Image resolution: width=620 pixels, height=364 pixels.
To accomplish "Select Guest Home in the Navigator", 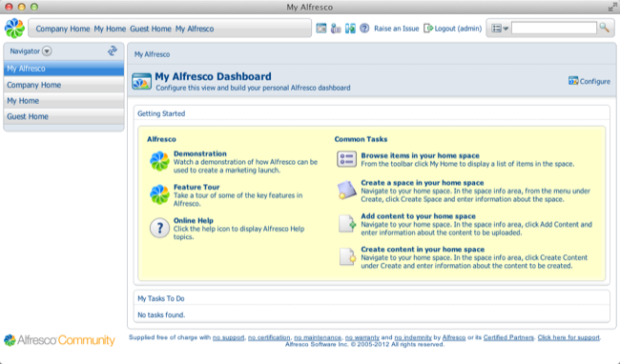I will [x=64, y=116].
